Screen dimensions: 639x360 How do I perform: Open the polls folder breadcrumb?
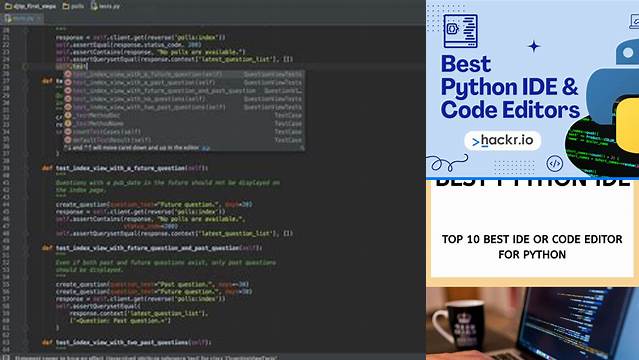coord(73,6)
